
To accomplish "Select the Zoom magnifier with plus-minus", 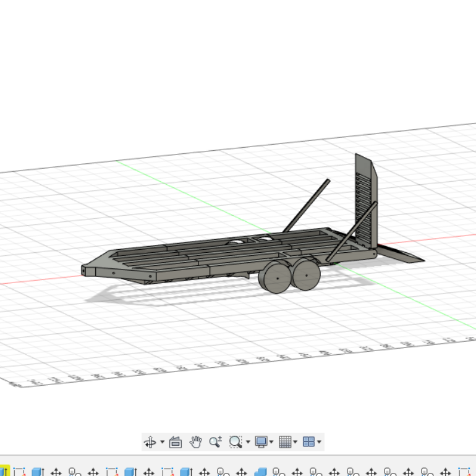I will click(216, 442).
